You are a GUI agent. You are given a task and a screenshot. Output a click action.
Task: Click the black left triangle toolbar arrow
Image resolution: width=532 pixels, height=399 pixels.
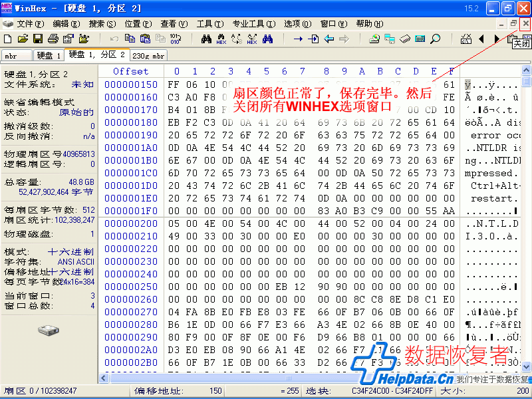481,39
